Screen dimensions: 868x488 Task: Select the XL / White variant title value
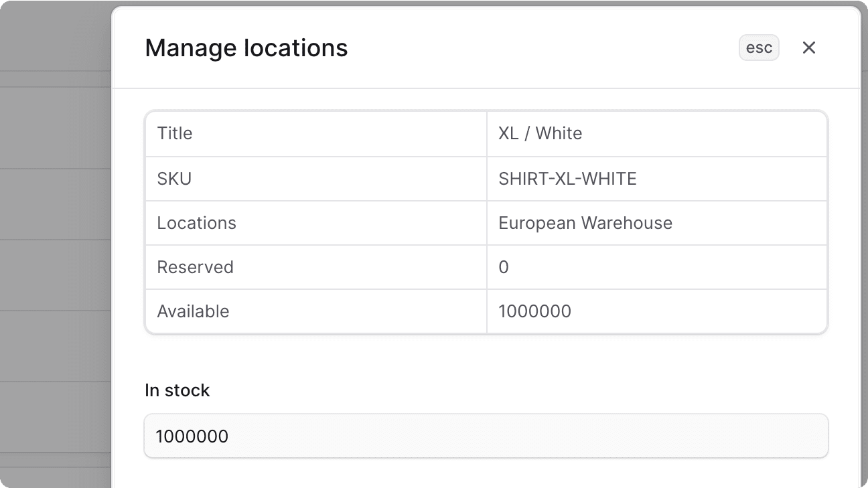539,133
